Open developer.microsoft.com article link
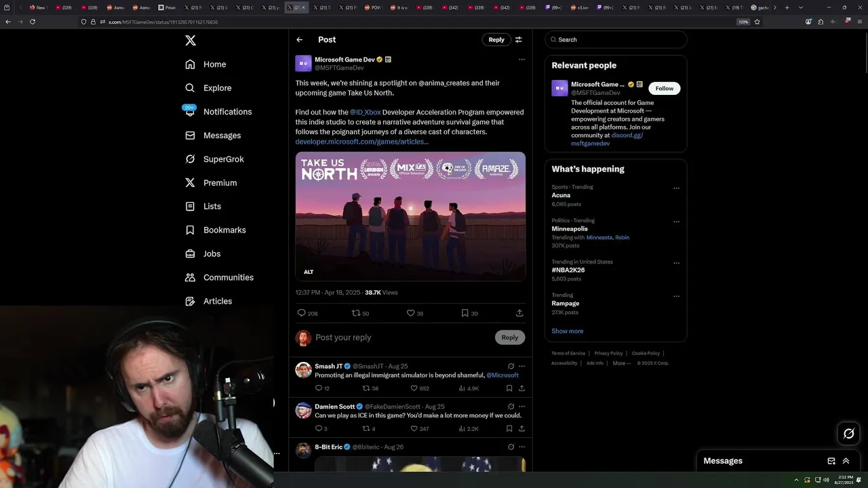Image resolution: width=868 pixels, height=488 pixels. pyautogui.click(x=362, y=142)
